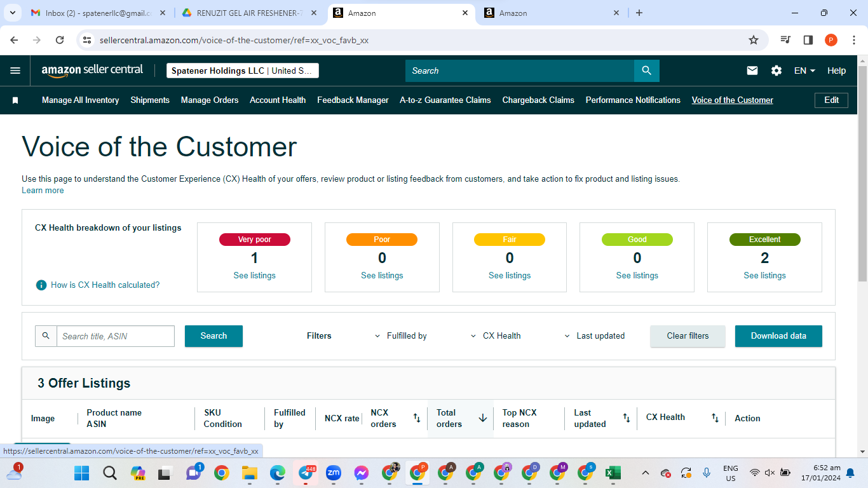View site information icon in address bar
Image resolution: width=868 pixels, height=488 pixels.
click(88, 40)
